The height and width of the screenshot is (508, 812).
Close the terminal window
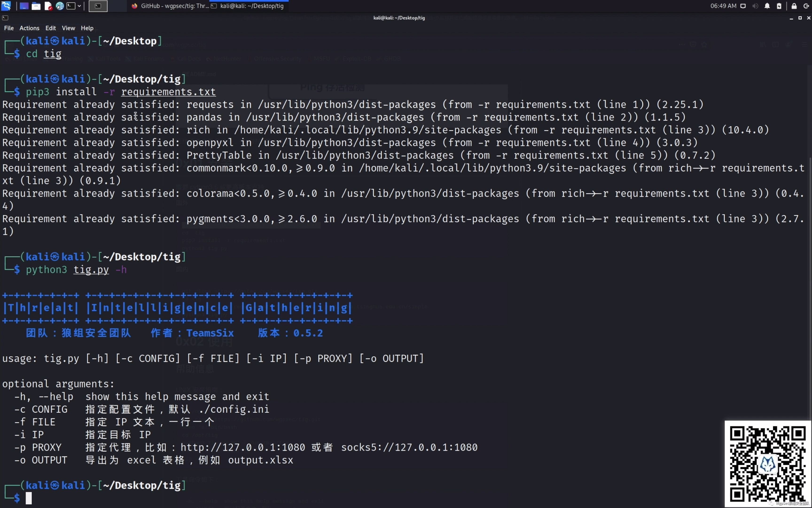click(808, 18)
